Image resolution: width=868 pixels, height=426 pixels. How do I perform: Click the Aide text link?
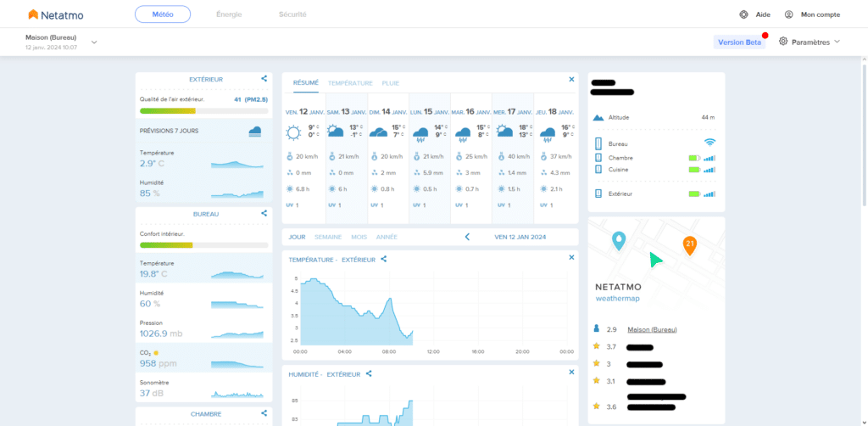click(763, 14)
